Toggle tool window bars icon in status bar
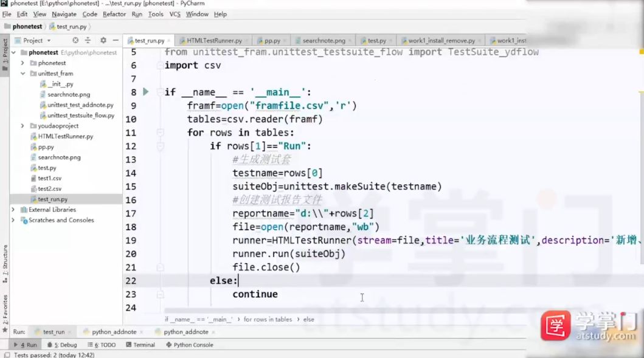This screenshot has height=358, width=644. click(x=5, y=354)
